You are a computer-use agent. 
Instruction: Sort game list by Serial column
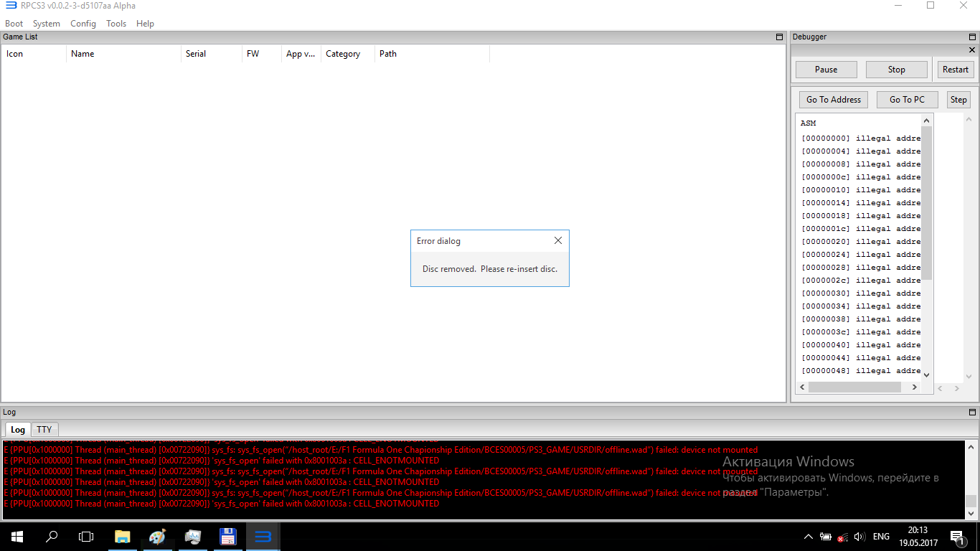pyautogui.click(x=212, y=54)
